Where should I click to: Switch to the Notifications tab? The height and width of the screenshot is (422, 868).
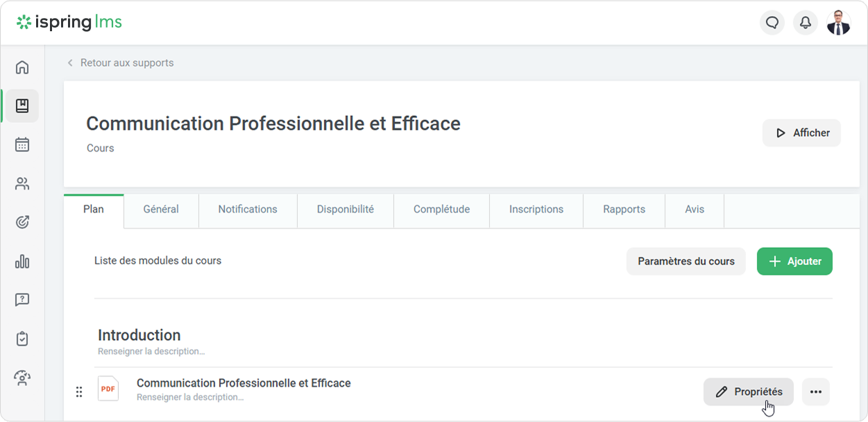pos(248,210)
